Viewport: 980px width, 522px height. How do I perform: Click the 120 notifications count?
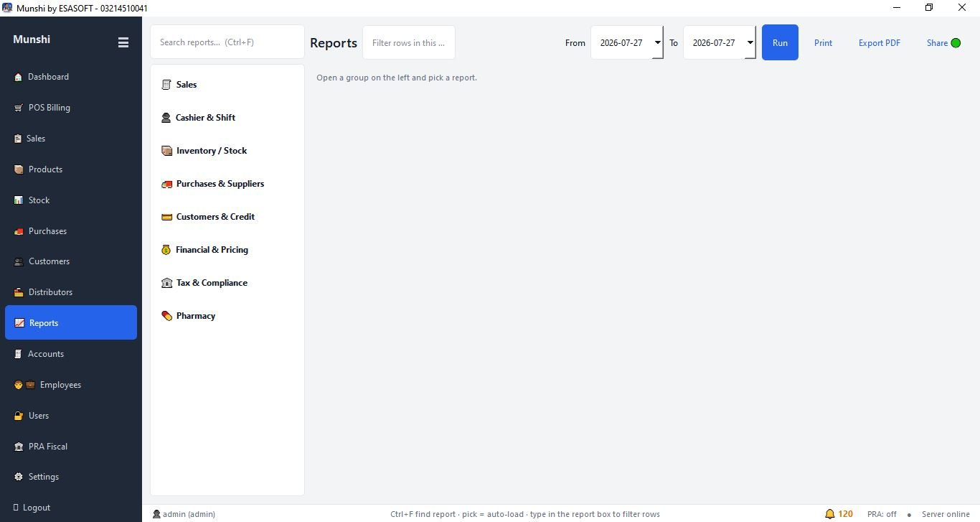(845, 514)
